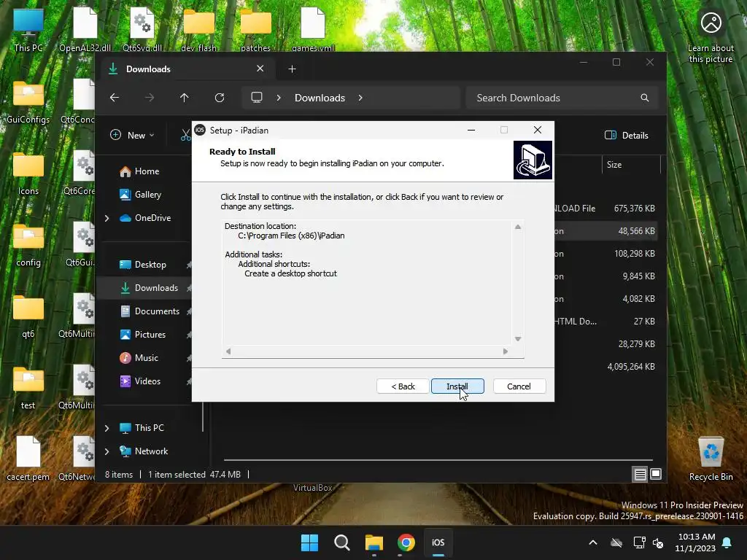Click scroll right arrow in summary box
The width and height of the screenshot is (747, 560).
click(x=506, y=351)
